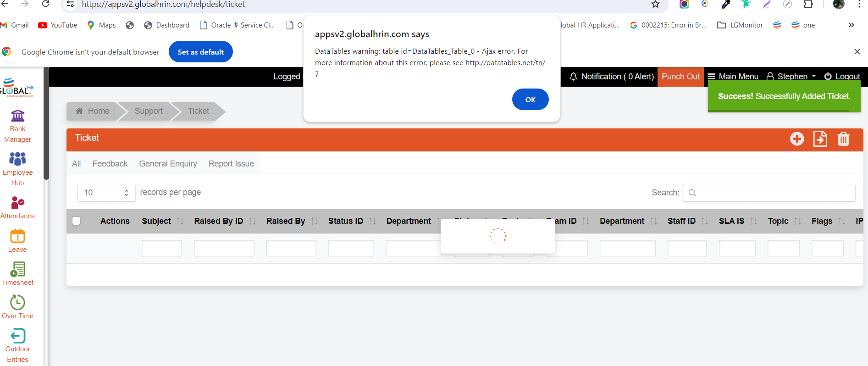868x366 pixels.
Task: Select the Report Issue tab
Action: pos(231,164)
